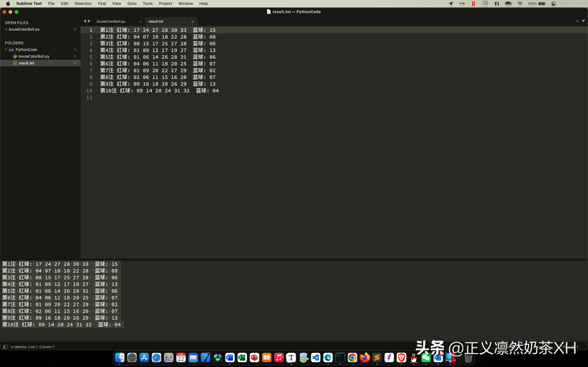Click line number 5 in the editor gutter
Image resolution: width=588 pixels, height=367 pixels.
click(91, 57)
